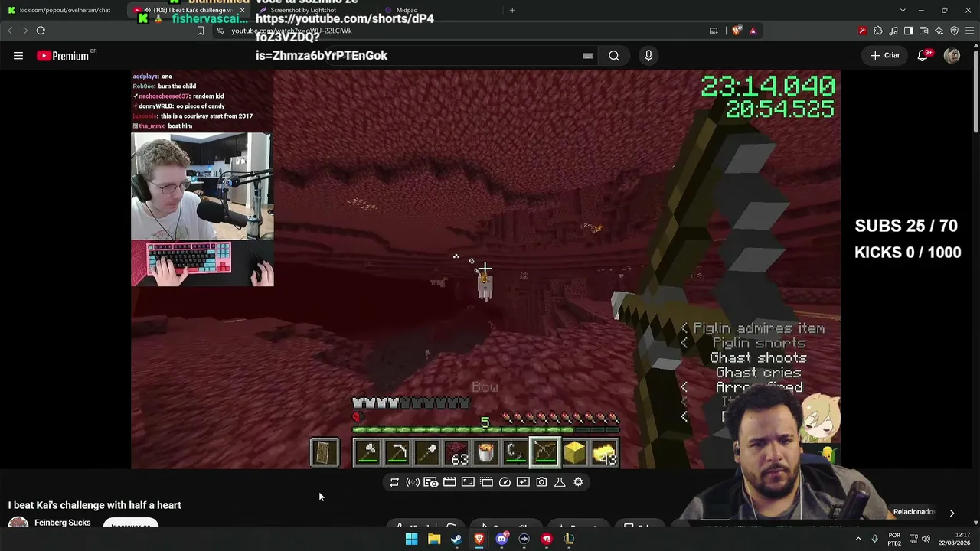
Task: Open the tab search dropdown arrow
Action: [x=903, y=10]
